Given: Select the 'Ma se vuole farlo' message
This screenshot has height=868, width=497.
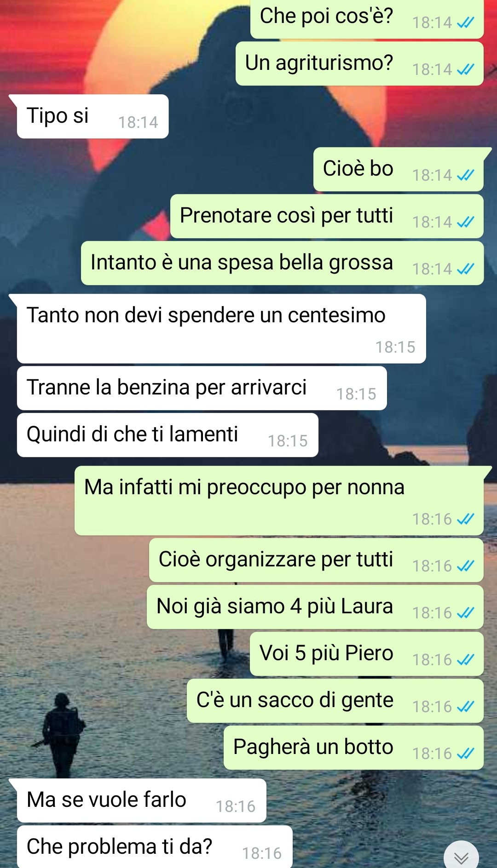Looking at the screenshot, I should (x=141, y=800).
